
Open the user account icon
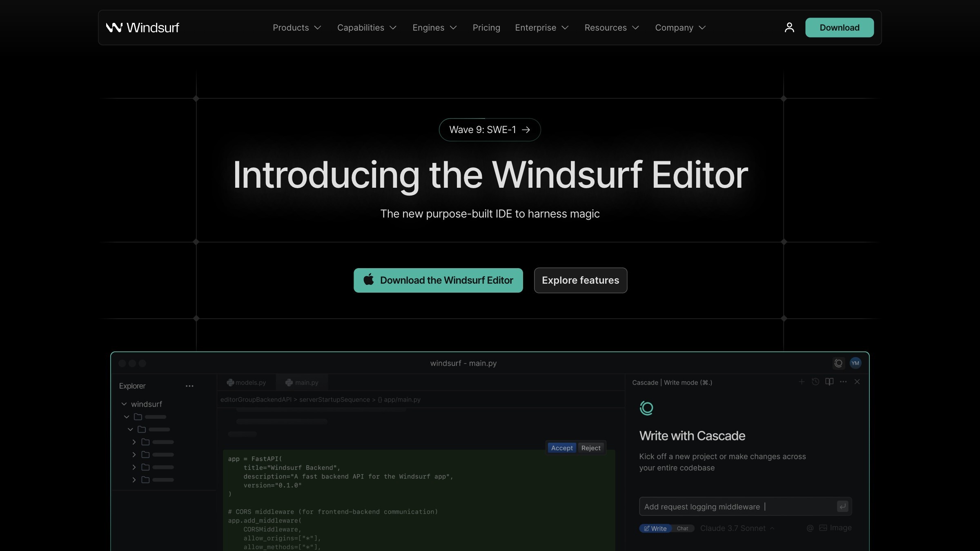coord(789,27)
